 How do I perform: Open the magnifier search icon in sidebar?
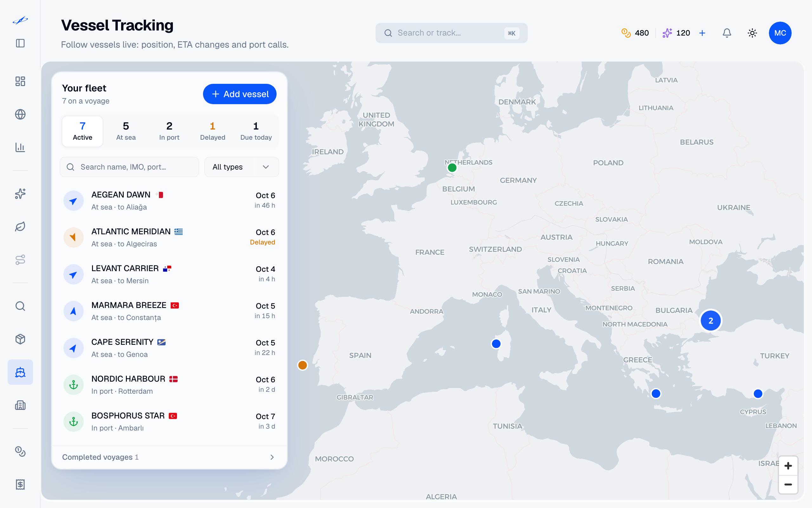(x=20, y=306)
